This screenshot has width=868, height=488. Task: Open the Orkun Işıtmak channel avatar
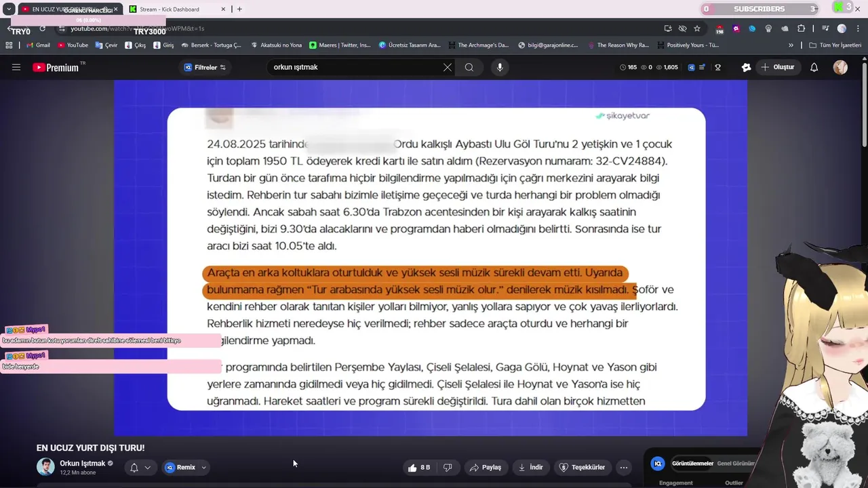point(45,467)
